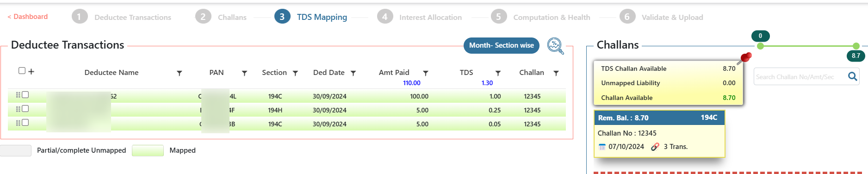Open the percentage magnifier analysis icon
Screen dimensions: 868x174
[555, 46]
